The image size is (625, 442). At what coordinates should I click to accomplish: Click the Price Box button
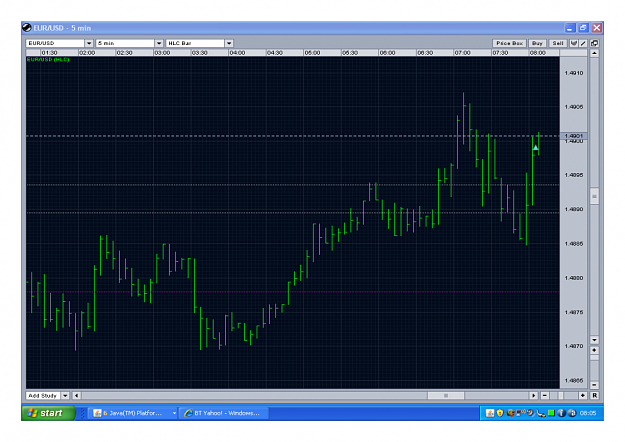(509, 43)
